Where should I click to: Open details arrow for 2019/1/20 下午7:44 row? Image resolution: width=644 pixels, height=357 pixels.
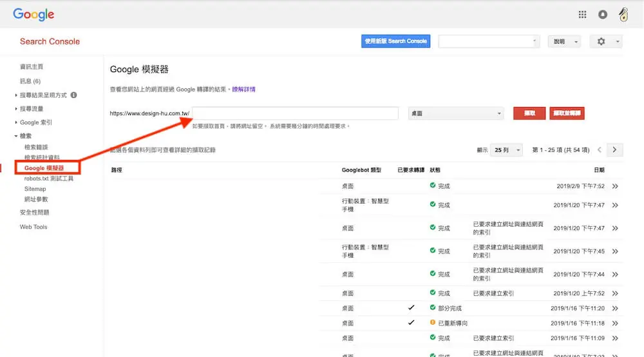point(615,274)
